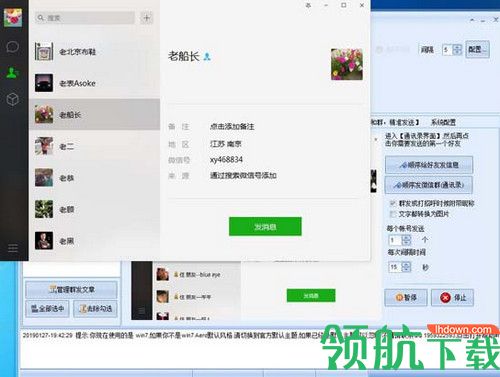The height and width of the screenshot is (377, 500).
Task: Select the green Contacts icon in WeChat sidebar
Action: (12, 72)
